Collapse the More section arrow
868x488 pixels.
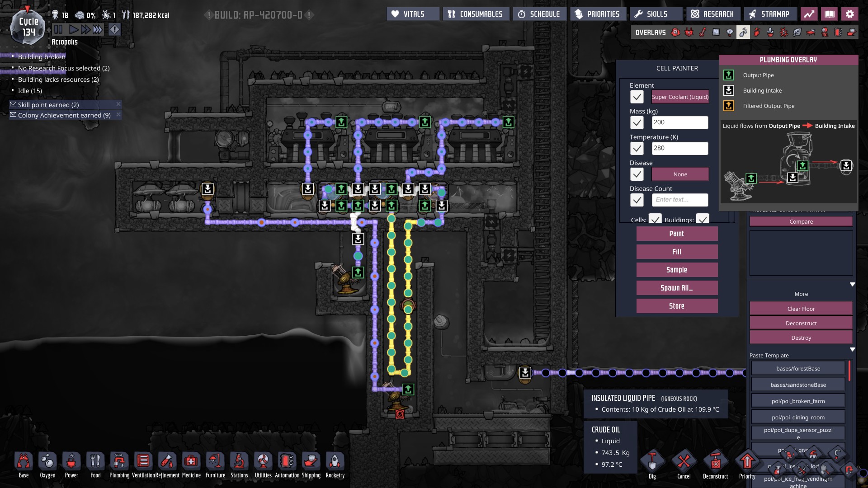[x=852, y=285]
